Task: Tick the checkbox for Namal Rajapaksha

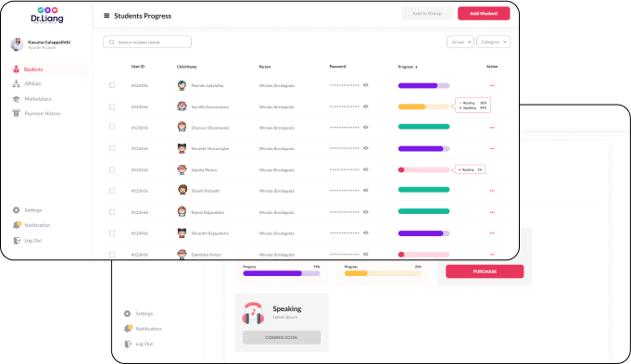Action: click(112, 212)
